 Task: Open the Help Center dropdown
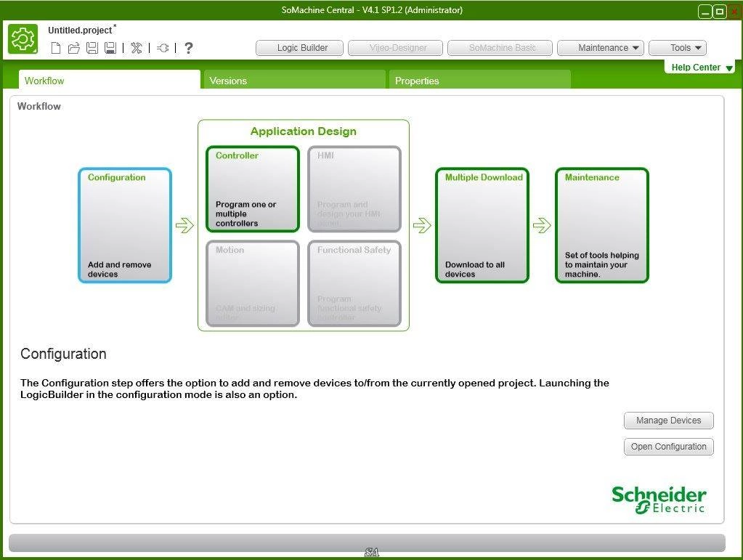point(702,68)
